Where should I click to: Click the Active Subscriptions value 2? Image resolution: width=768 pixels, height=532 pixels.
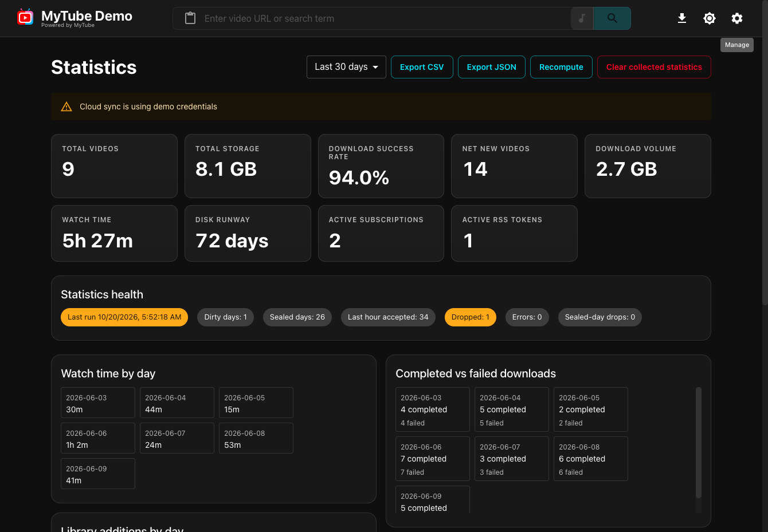point(335,241)
